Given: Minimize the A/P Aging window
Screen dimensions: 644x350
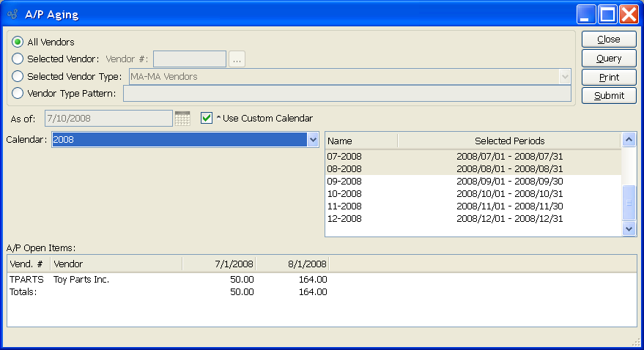Looking at the screenshot, I should 586,14.
